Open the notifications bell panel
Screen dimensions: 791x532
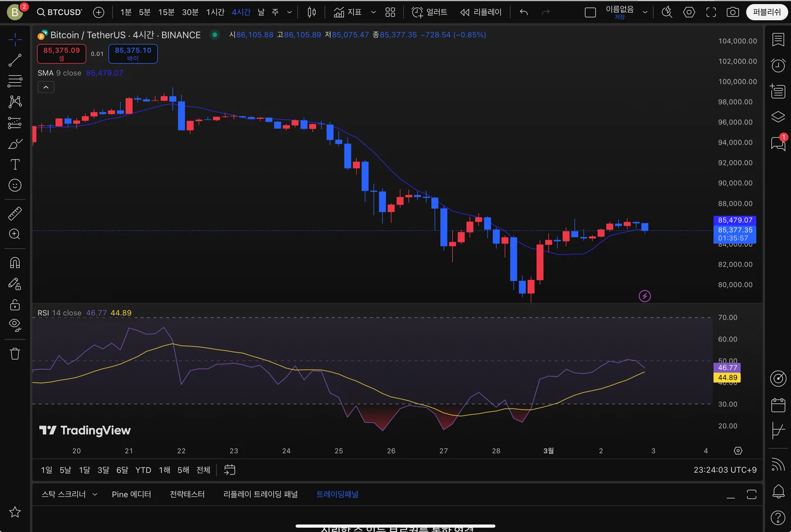coord(778,491)
